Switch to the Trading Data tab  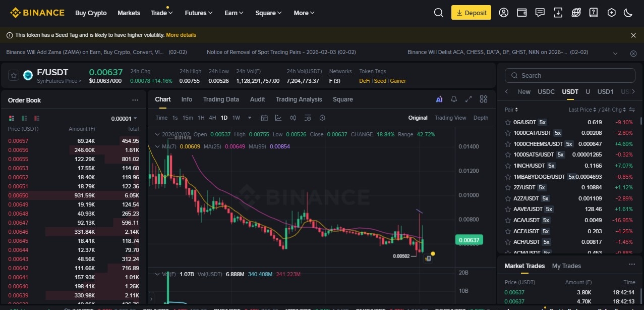pyautogui.click(x=221, y=99)
